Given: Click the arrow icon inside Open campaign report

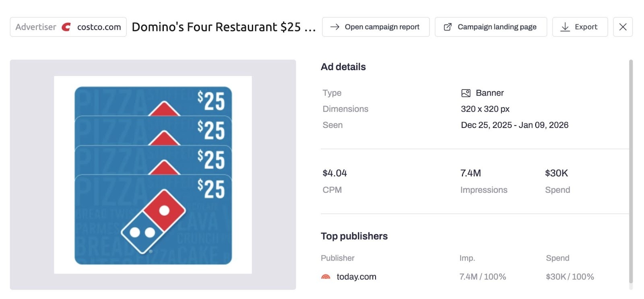Looking at the screenshot, I should tap(334, 27).
